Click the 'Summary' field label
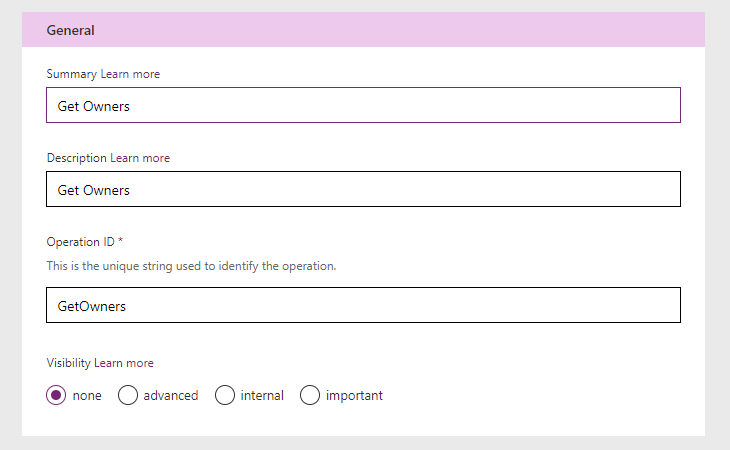 tap(72, 74)
